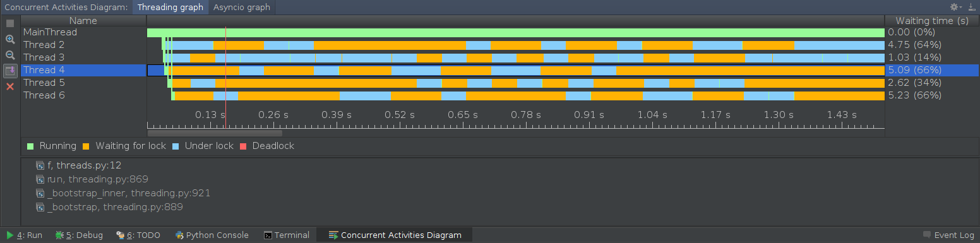Viewport: 980px width, 243px height.
Task: Click the red X close icon
Action: [x=10, y=86]
